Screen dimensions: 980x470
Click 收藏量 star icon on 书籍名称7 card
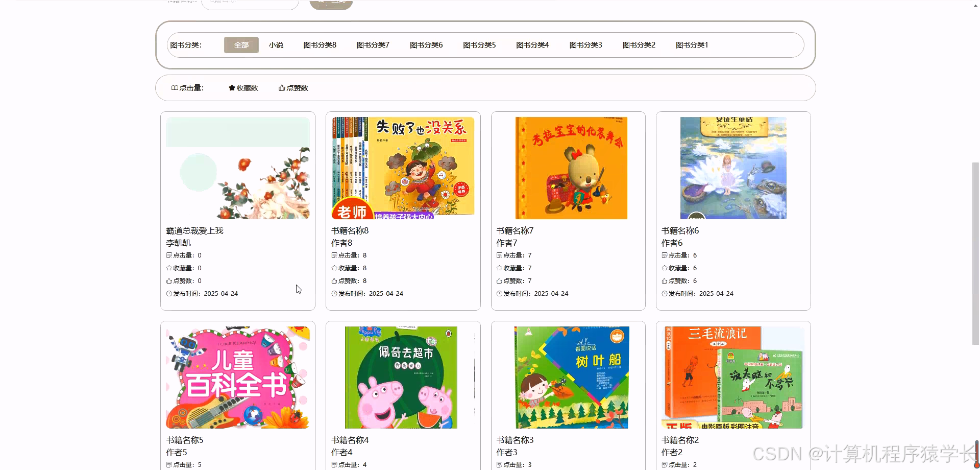click(x=500, y=268)
